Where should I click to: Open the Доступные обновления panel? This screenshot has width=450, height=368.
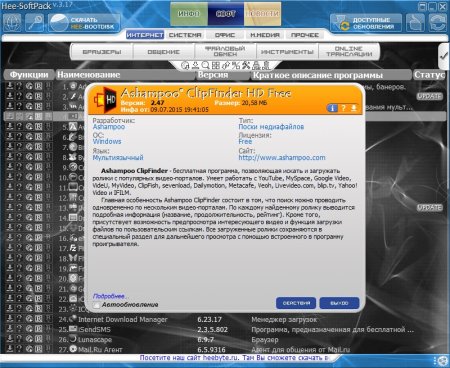(366, 23)
